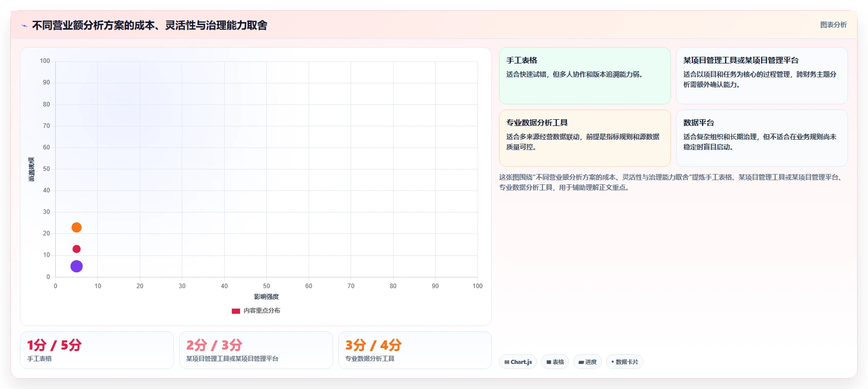Click the page title 不同营业额分析方案的成本

tap(149, 26)
